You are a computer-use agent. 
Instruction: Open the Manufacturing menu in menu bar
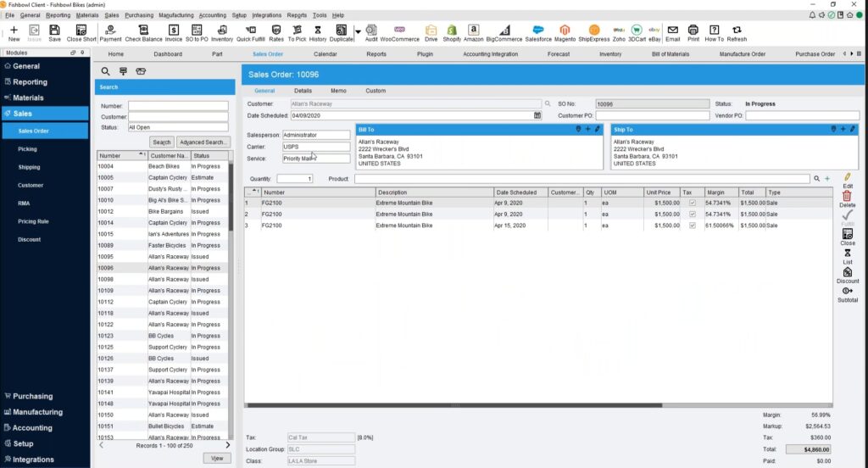175,15
